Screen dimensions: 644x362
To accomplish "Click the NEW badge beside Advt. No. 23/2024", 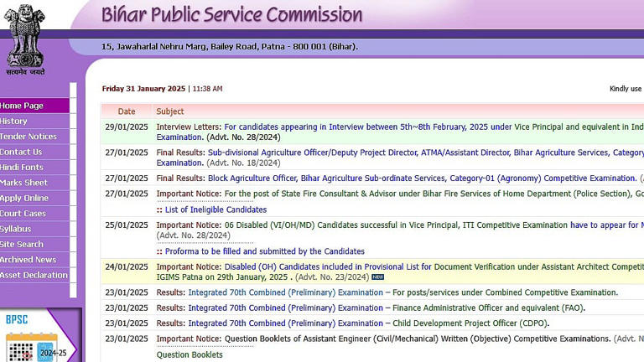I will pyautogui.click(x=377, y=277).
